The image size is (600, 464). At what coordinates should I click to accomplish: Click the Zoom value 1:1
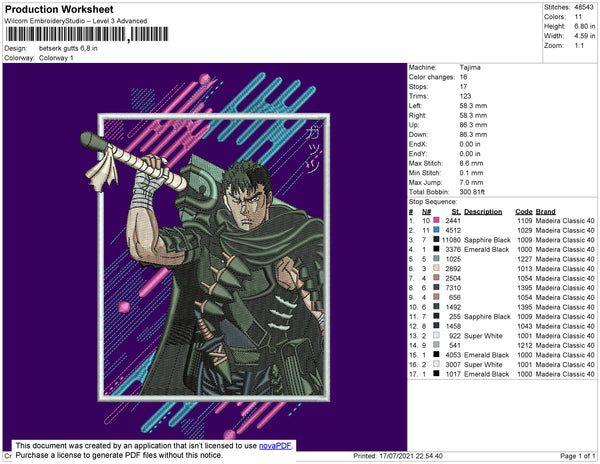tap(579, 46)
